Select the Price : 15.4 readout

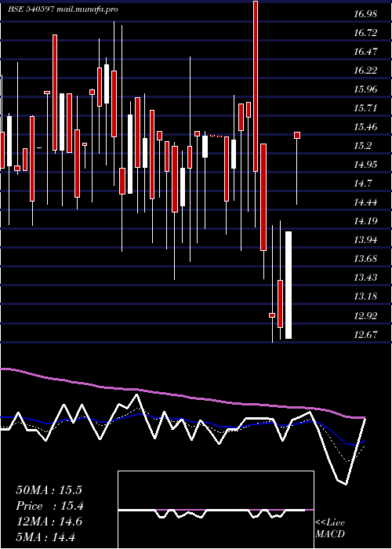49,506
